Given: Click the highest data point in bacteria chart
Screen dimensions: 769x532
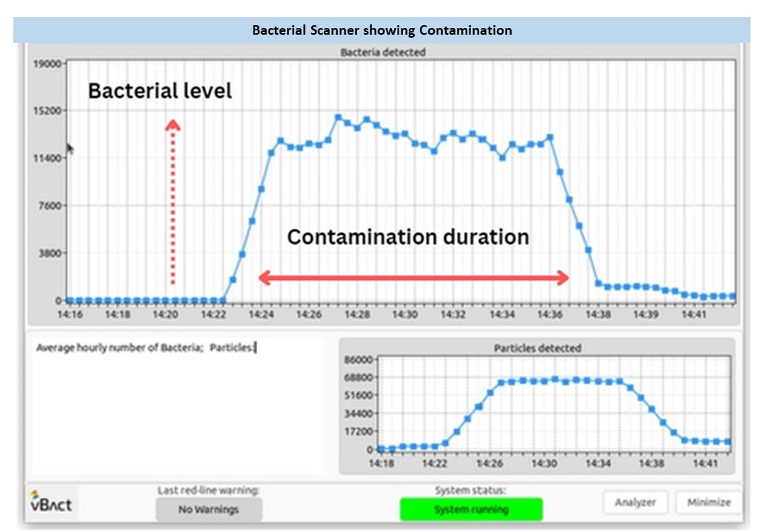Looking at the screenshot, I should click(x=338, y=117).
